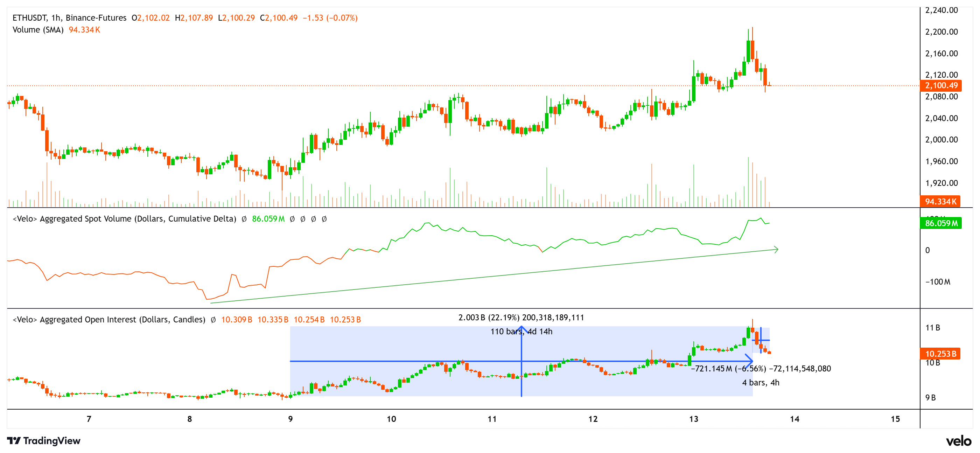
Task: Click the 2,100.49 current price label
Action: [942, 86]
